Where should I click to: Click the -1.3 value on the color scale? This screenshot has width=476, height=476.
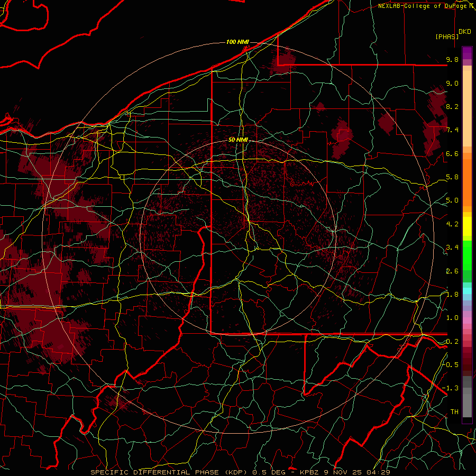pos(451,388)
